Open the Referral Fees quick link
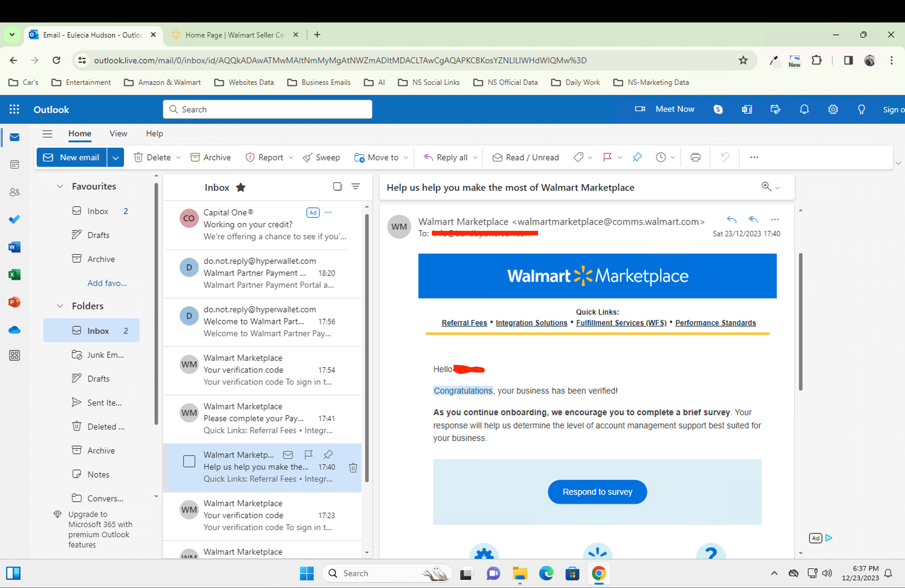The image size is (905, 588). coord(464,323)
